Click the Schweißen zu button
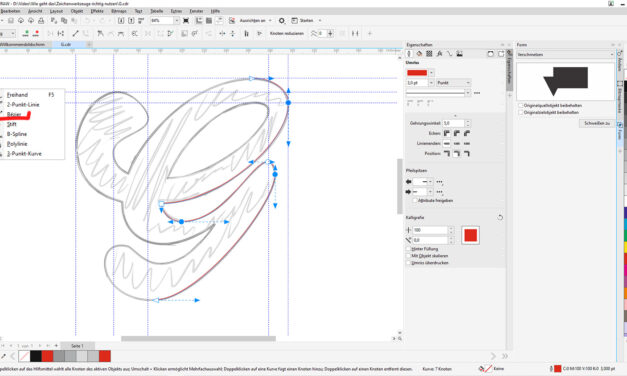627x376 pixels. (597, 124)
